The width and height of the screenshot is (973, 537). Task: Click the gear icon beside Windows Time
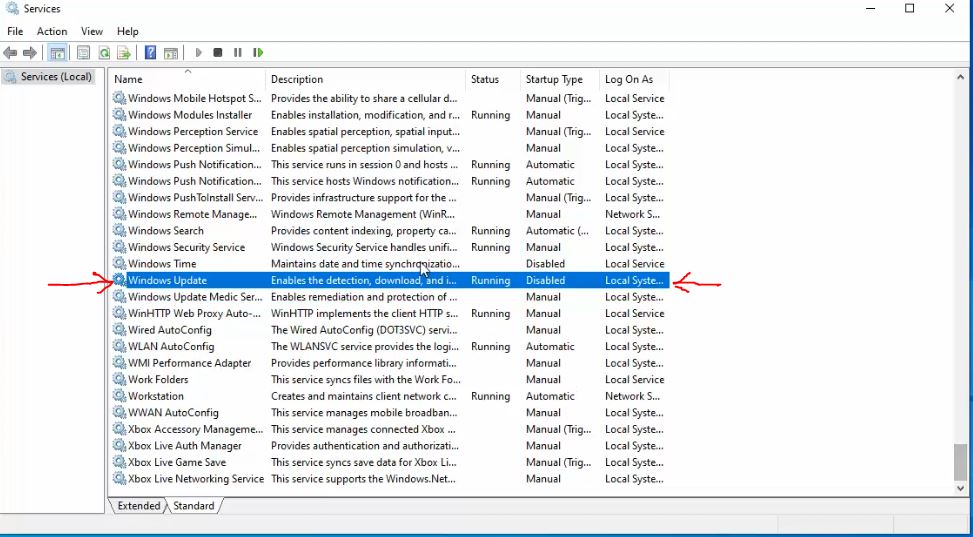(119, 264)
